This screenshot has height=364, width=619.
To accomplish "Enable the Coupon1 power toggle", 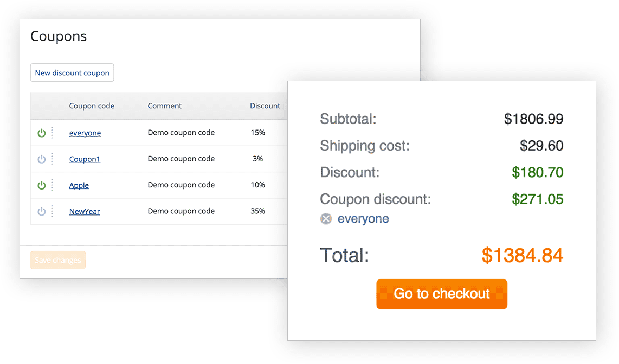I will click(42, 159).
